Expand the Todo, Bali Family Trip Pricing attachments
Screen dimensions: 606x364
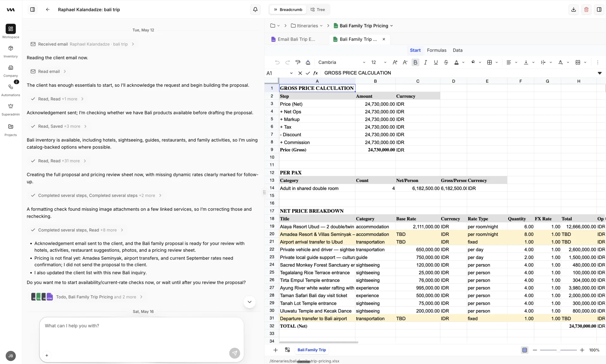[87, 297]
